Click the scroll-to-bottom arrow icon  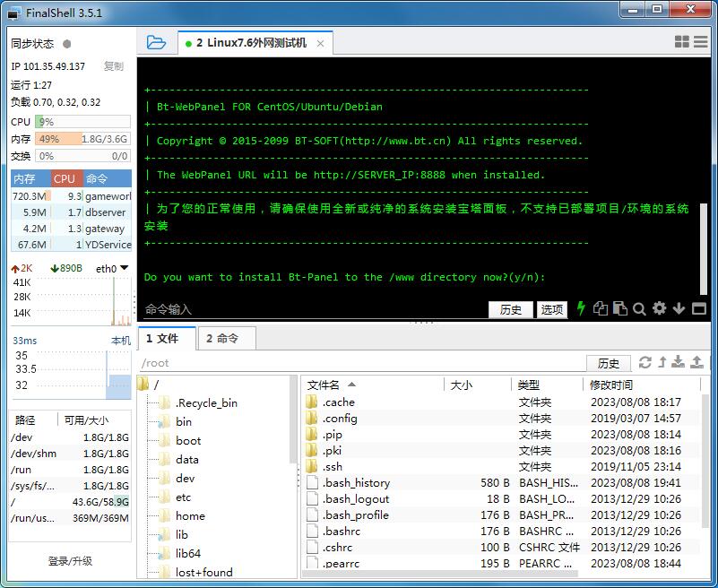(x=679, y=308)
